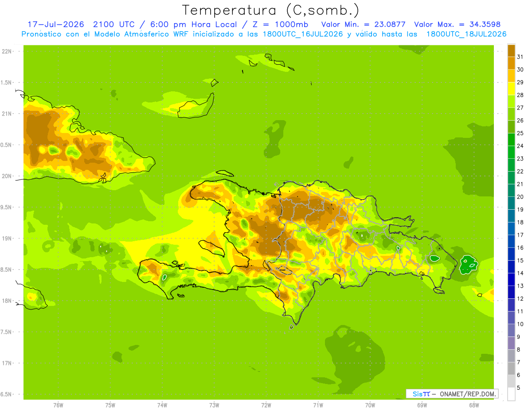Click the 17N latitude label
Viewport: 532px width, 411px height.
pos(6,363)
